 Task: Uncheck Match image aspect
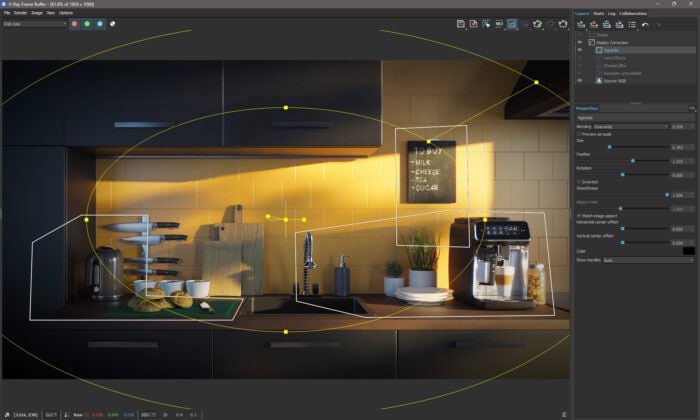[x=580, y=215]
